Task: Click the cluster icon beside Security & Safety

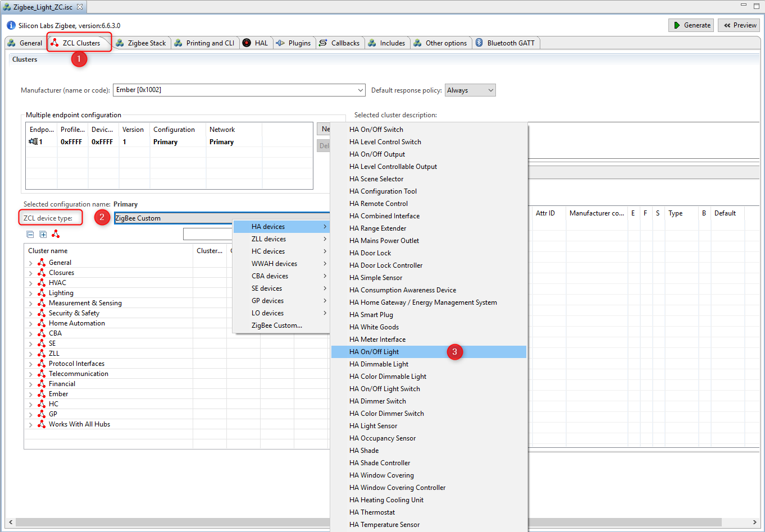Action: click(42, 313)
